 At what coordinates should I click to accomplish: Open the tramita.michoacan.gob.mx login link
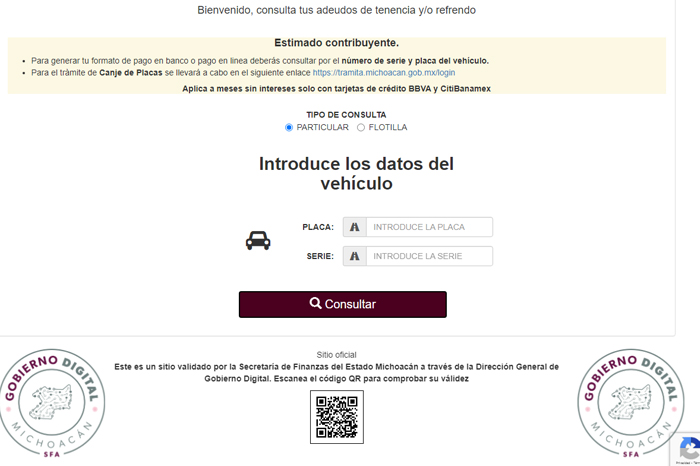(x=383, y=73)
